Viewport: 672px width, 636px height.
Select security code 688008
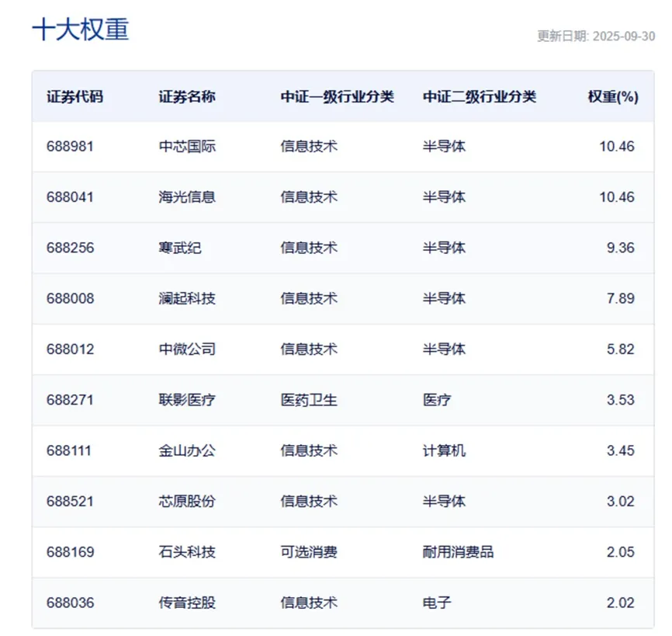71,298
